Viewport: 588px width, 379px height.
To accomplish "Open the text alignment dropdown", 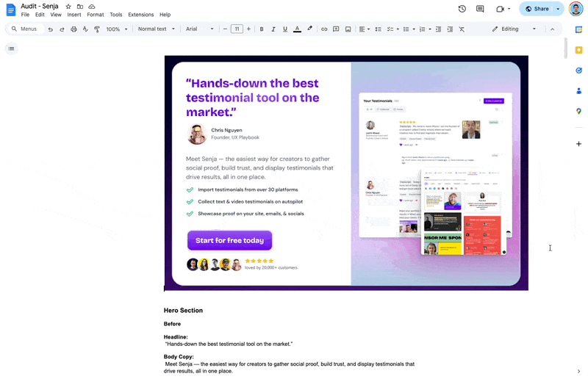I will click(364, 29).
